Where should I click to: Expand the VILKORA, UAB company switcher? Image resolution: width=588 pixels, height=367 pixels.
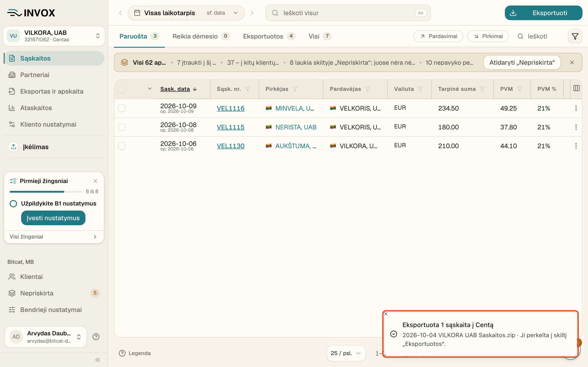pyautogui.click(x=54, y=36)
